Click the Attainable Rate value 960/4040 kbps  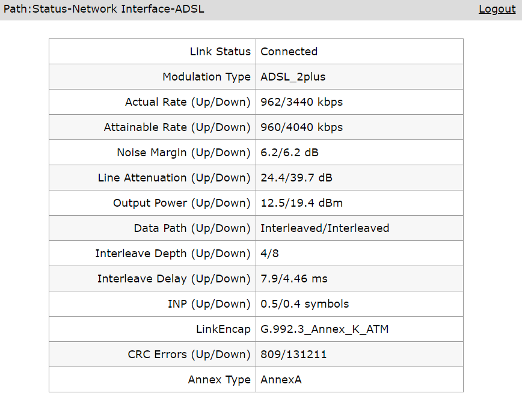click(x=301, y=127)
